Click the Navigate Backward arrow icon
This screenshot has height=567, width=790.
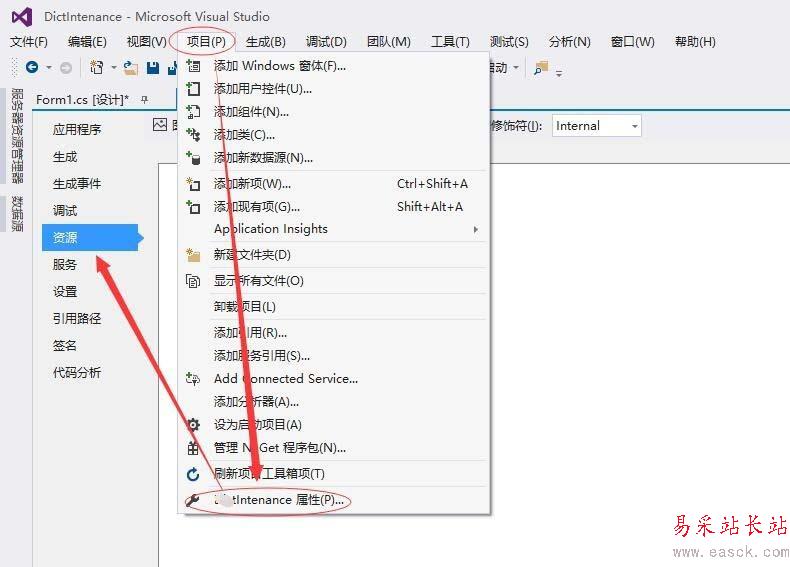32,67
